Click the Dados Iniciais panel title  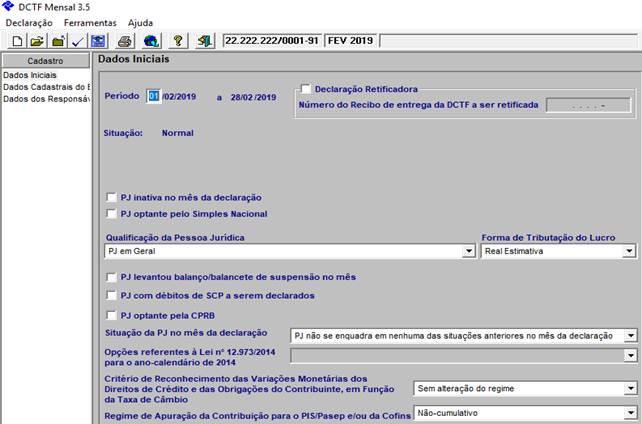click(x=134, y=59)
